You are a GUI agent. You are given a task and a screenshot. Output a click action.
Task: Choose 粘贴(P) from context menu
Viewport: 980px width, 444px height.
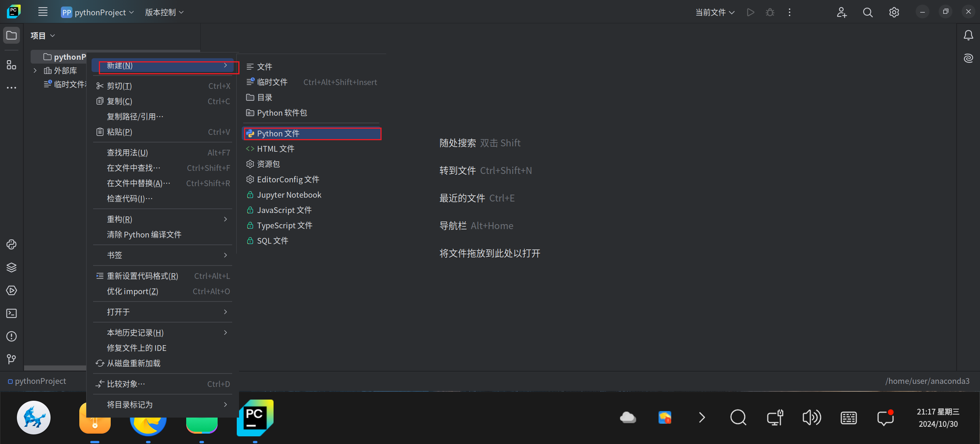(162, 132)
